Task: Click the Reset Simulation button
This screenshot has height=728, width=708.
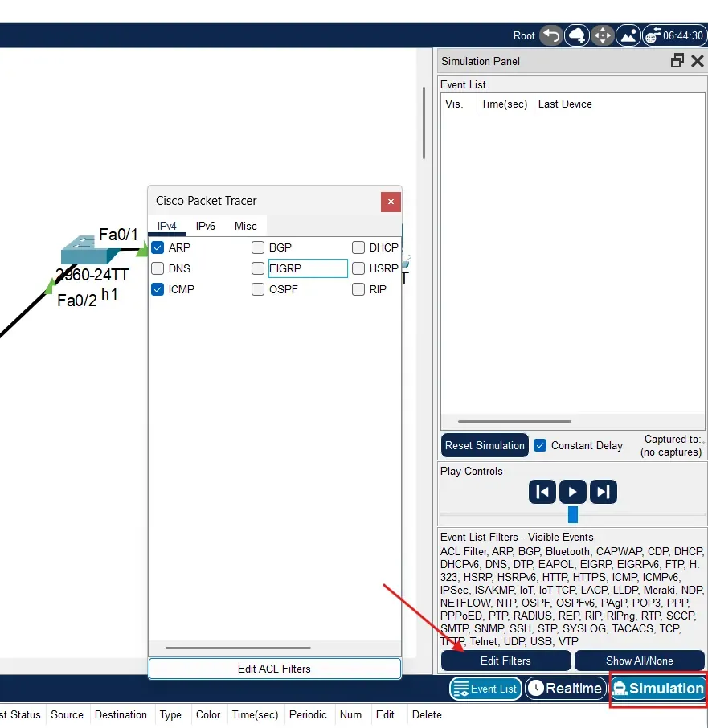Action: click(x=485, y=445)
